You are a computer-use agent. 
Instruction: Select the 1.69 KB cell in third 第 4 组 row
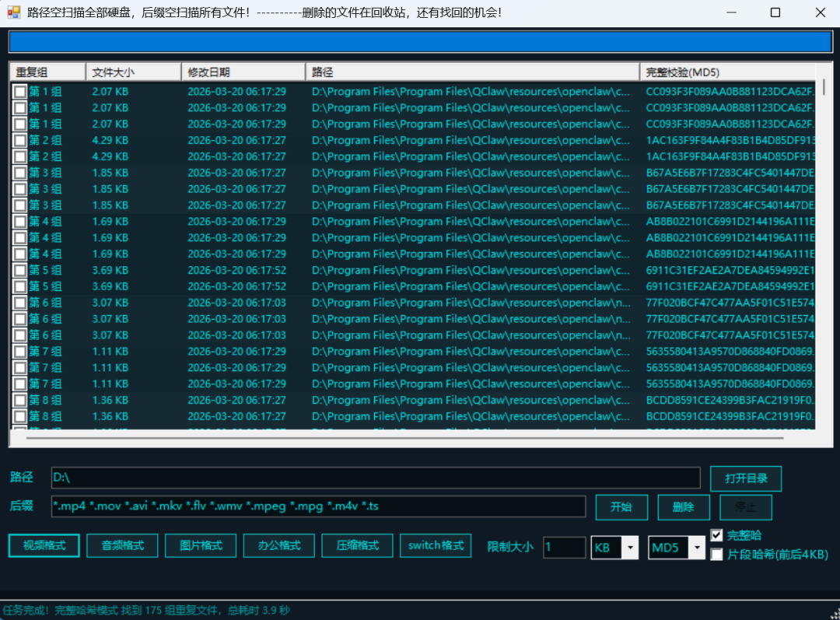tap(110, 254)
